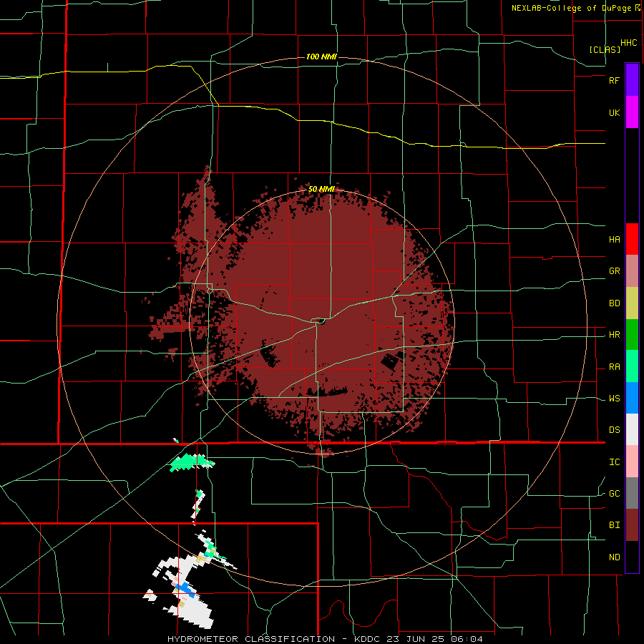Click the HA legend label
Viewport: 644px width, 644px height.
pyautogui.click(x=614, y=240)
